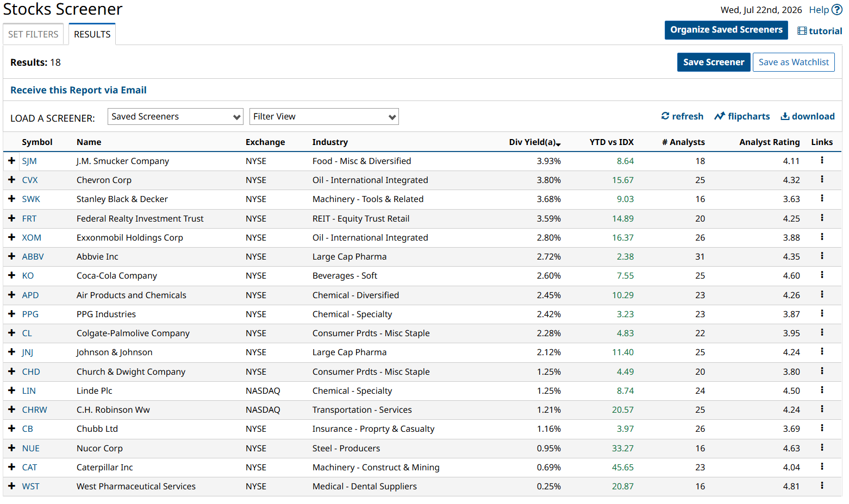Click Organize Saved Screeners button

coord(726,30)
